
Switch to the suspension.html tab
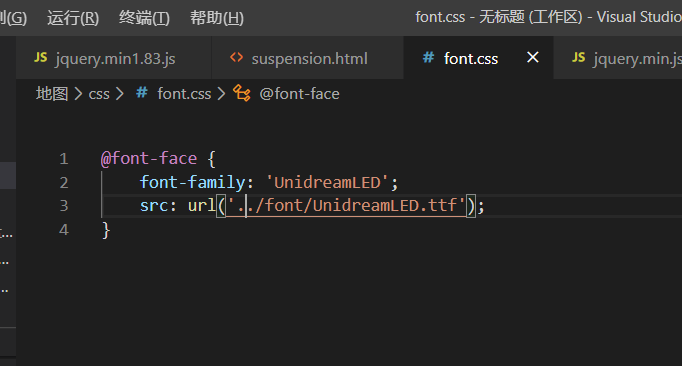point(308,58)
